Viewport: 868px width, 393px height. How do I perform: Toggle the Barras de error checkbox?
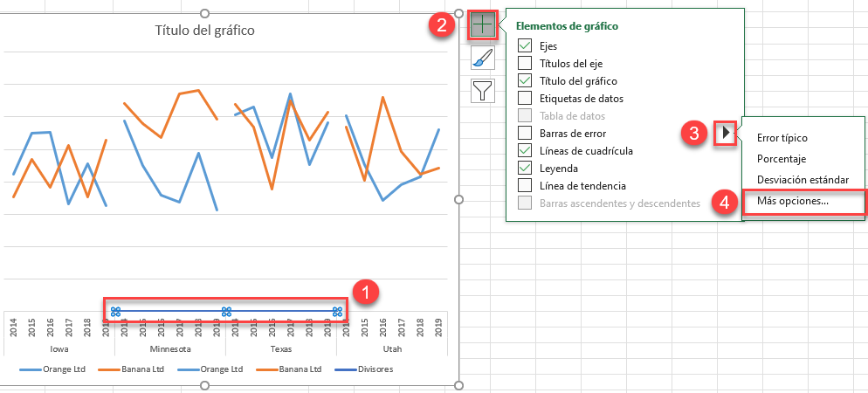coord(525,133)
